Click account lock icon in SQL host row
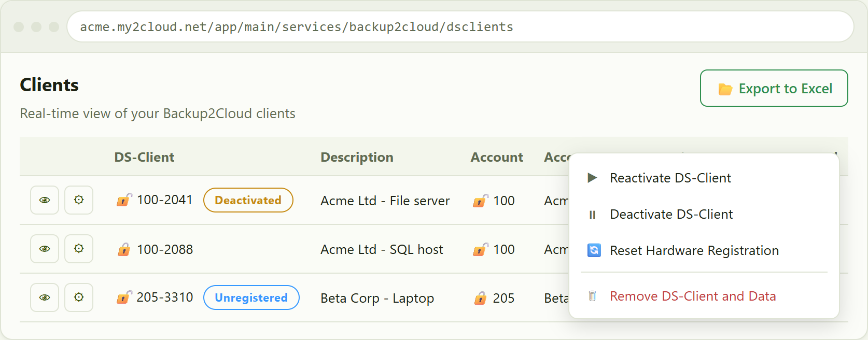Viewport: 868px width, 340px height. coord(480,249)
